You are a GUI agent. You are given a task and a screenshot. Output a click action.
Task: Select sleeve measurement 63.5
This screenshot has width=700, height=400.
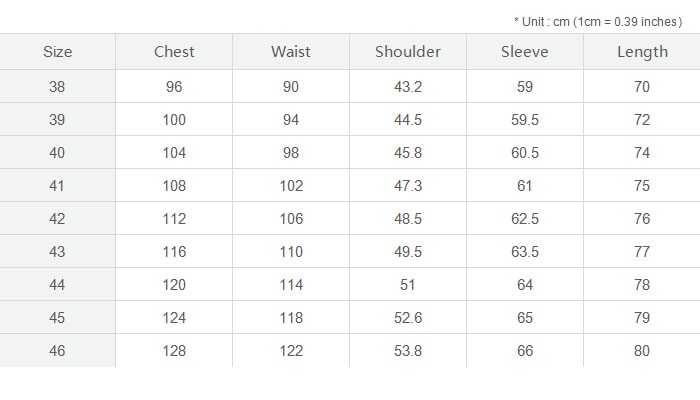525,252
